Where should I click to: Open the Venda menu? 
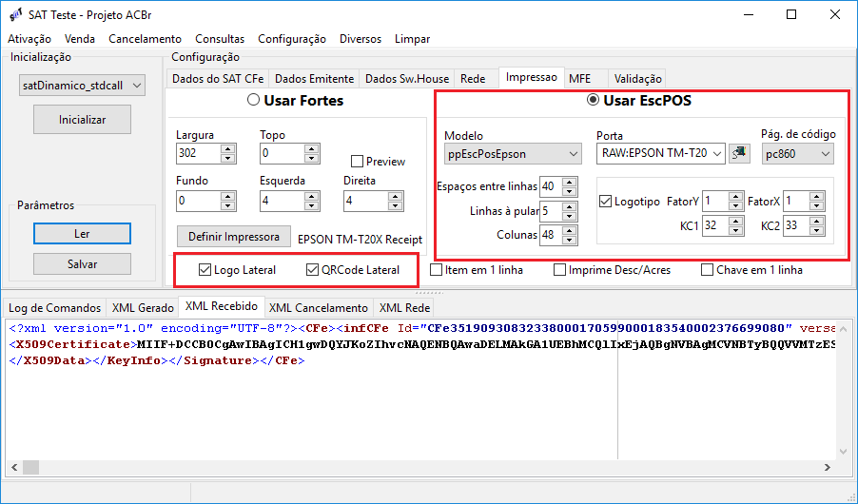[x=80, y=39]
